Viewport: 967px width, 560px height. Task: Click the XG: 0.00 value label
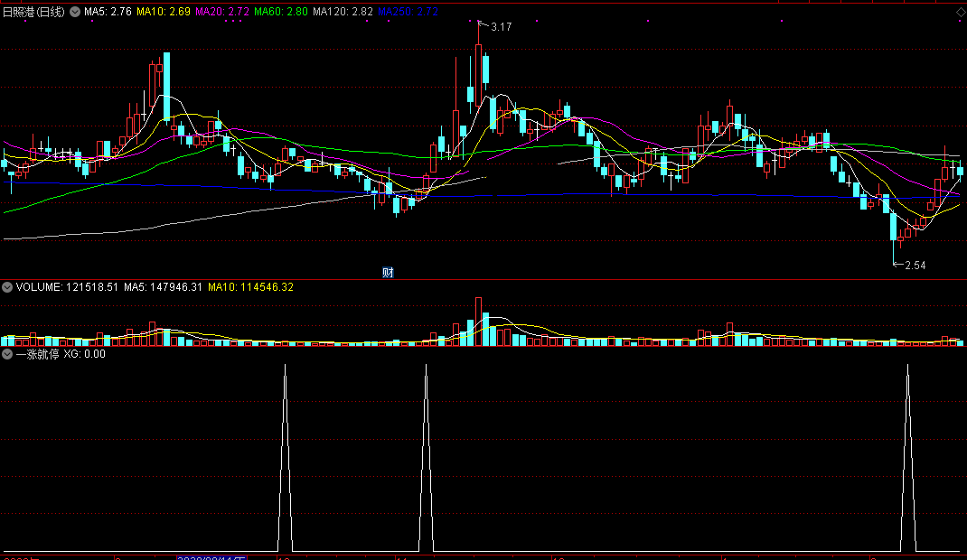tap(84, 354)
